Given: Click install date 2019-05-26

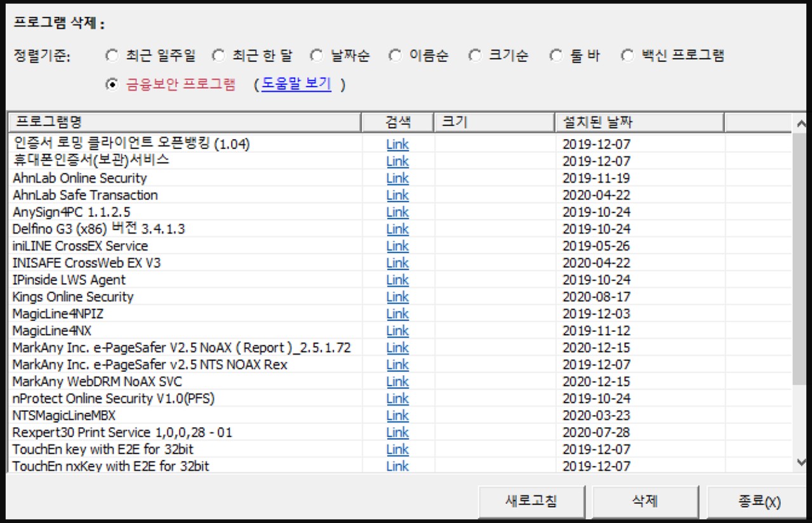Looking at the screenshot, I should pos(596,246).
